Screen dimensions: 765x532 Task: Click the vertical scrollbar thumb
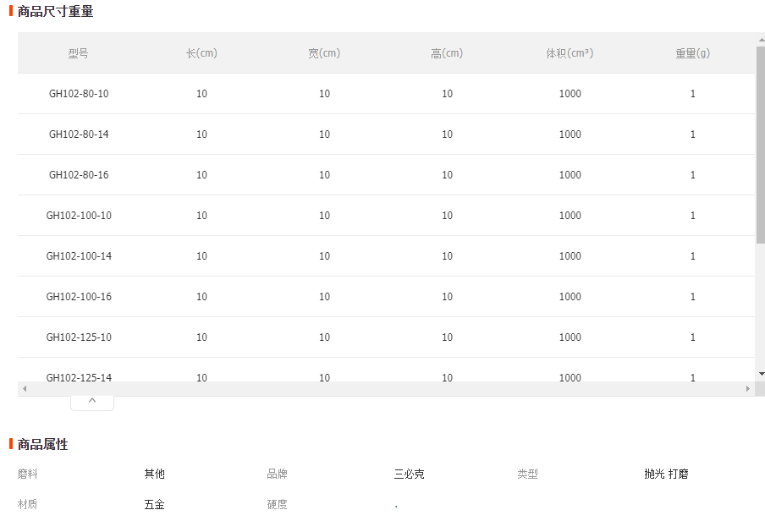761,145
